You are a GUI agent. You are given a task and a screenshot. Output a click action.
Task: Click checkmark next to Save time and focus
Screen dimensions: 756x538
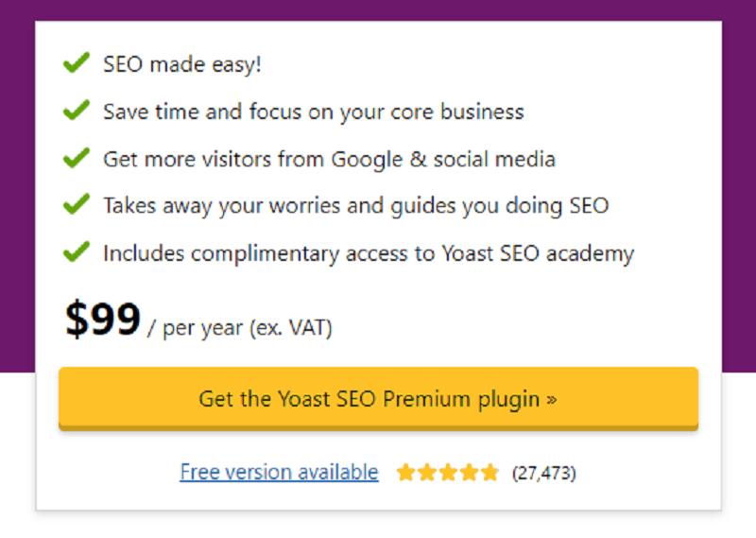coord(77,110)
